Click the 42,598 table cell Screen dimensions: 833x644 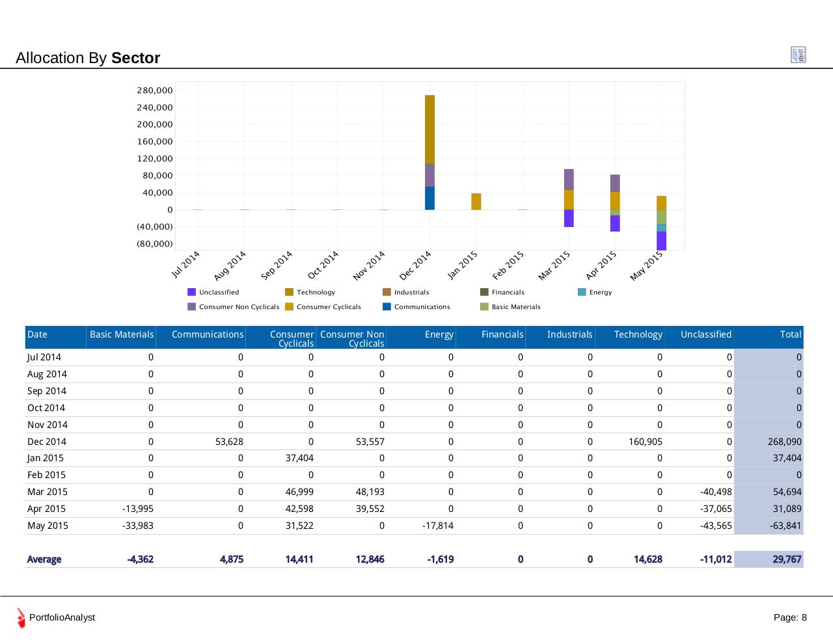[299, 509]
